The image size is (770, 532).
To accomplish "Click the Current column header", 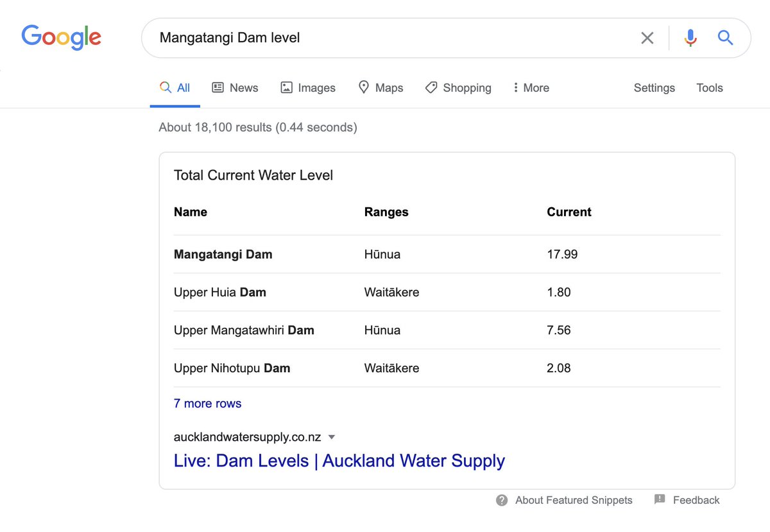I will pos(569,212).
